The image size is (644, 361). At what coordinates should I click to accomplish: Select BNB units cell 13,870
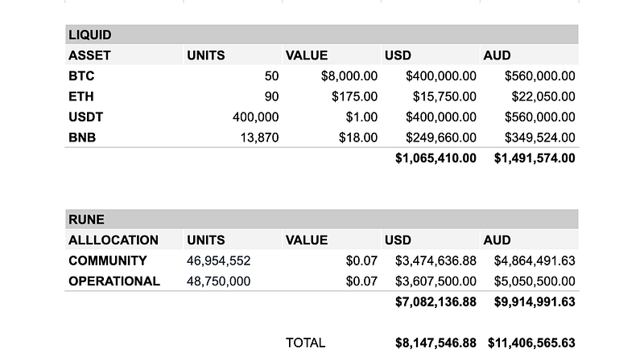259,137
